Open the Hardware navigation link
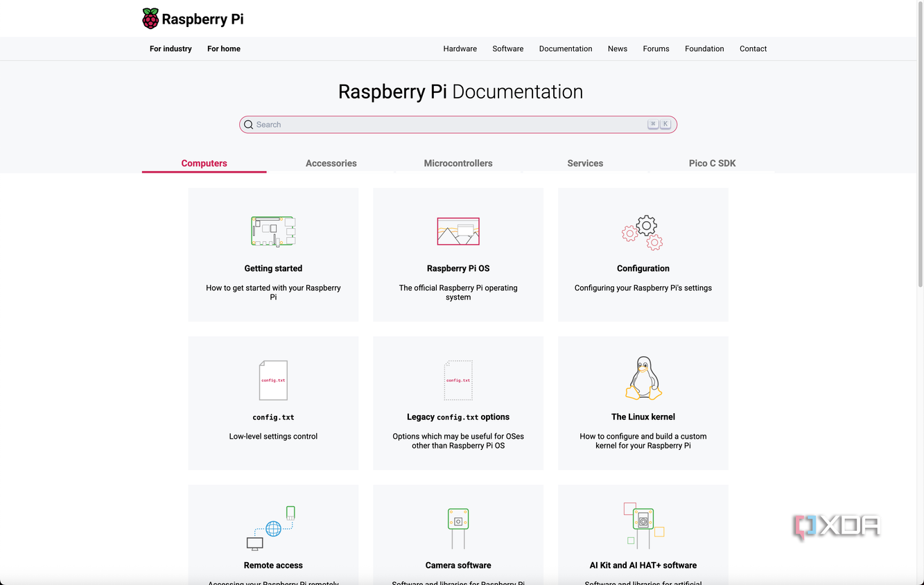 pyautogui.click(x=460, y=49)
